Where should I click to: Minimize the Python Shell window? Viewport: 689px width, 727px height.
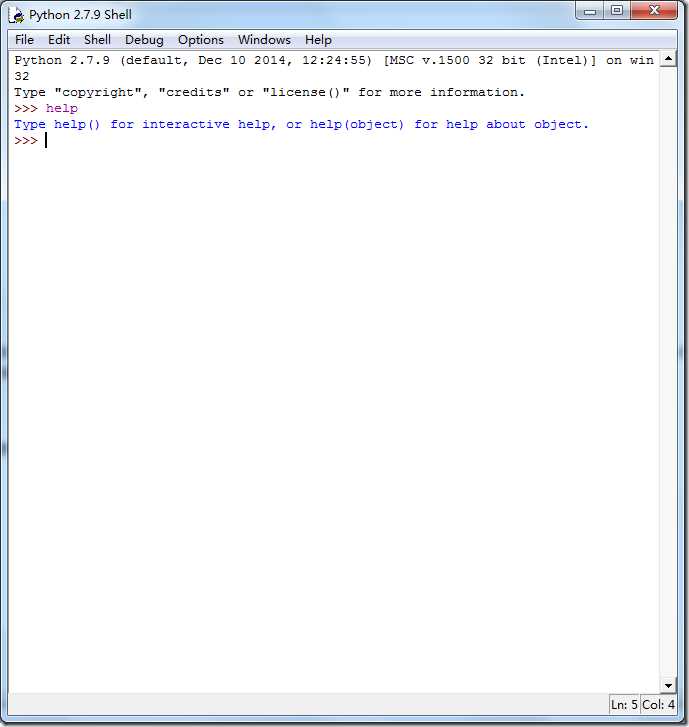(x=590, y=11)
